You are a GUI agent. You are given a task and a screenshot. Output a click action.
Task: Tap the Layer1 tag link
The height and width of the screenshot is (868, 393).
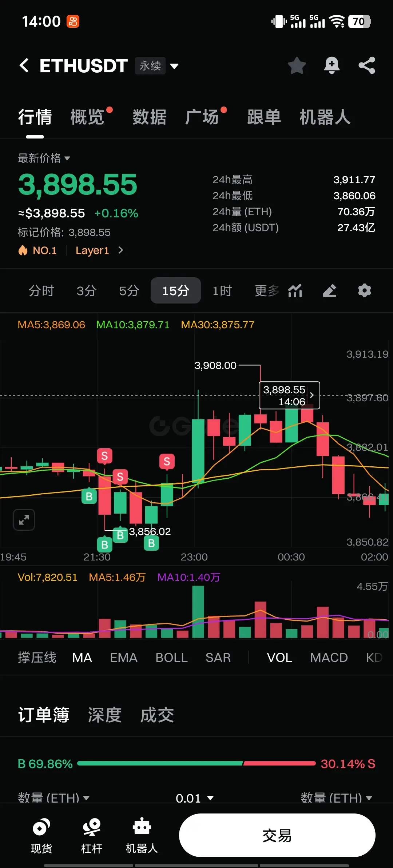[x=92, y=250]
